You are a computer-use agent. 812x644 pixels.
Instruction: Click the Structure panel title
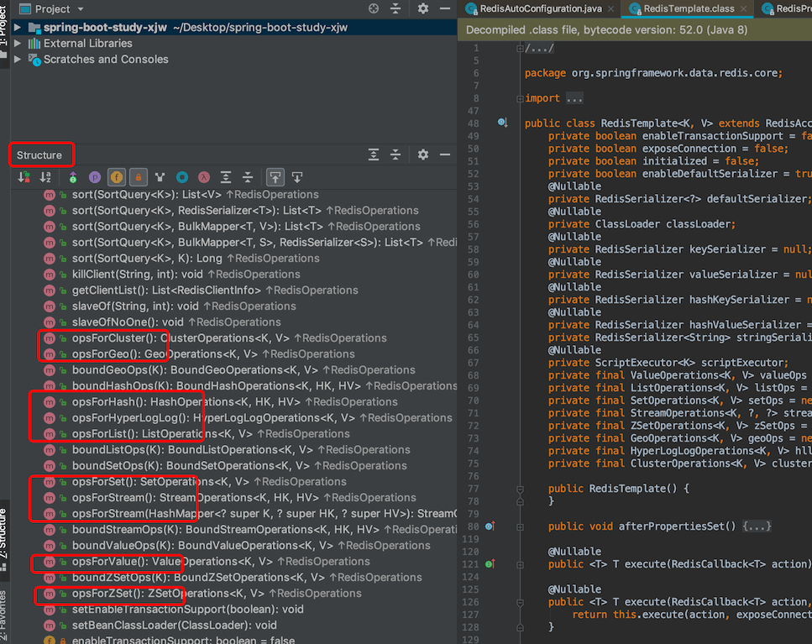(39, 155)
